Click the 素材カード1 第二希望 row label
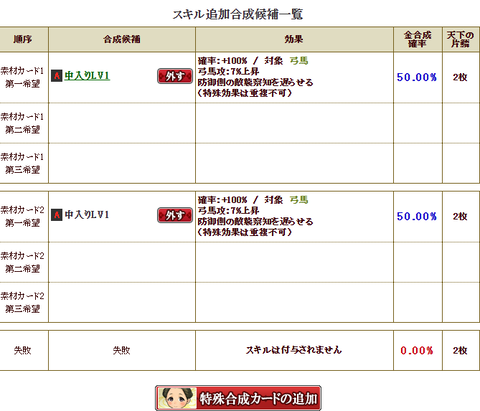 pyautogui.click(x=22, y=123)
